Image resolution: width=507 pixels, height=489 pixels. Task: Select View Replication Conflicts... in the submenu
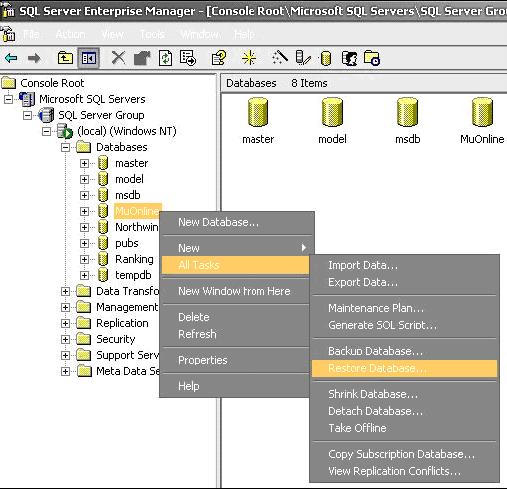(x=404, y=471)
